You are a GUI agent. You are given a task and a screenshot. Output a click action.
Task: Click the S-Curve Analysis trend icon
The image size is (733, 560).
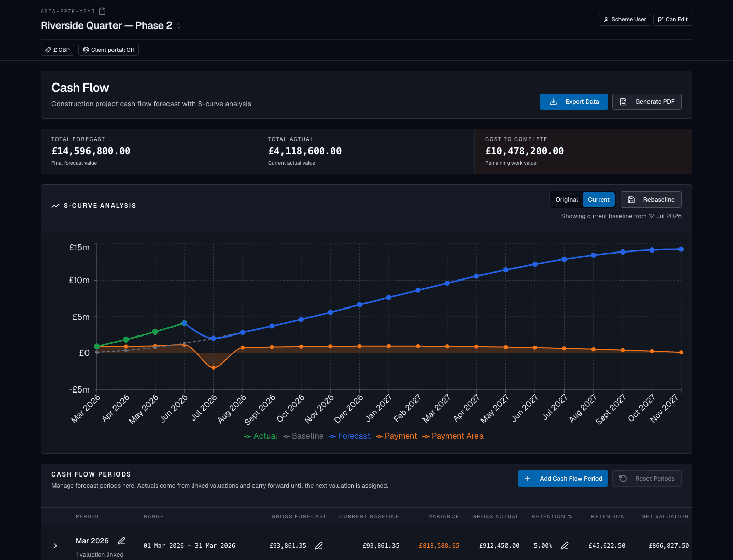[55, 206]
